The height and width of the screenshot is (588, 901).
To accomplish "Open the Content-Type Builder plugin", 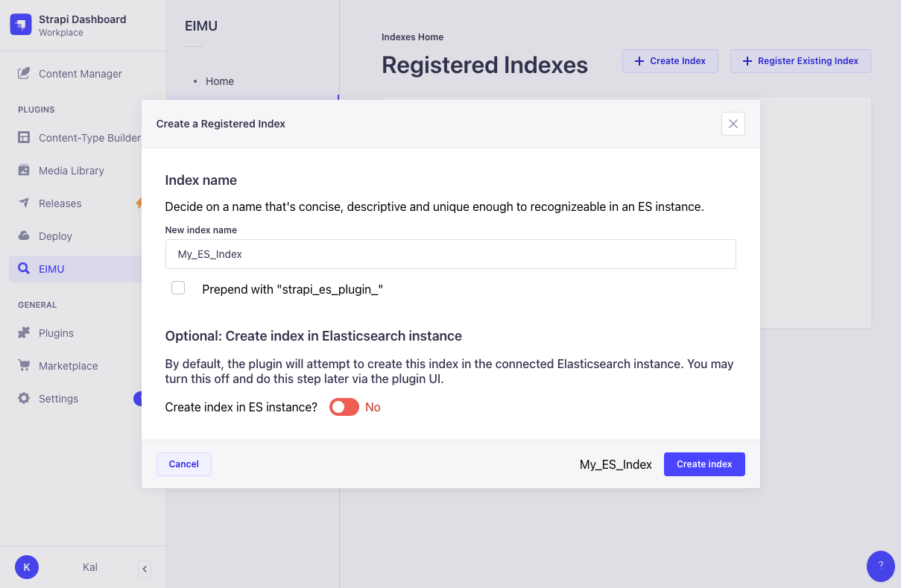I will pos(89,138).
